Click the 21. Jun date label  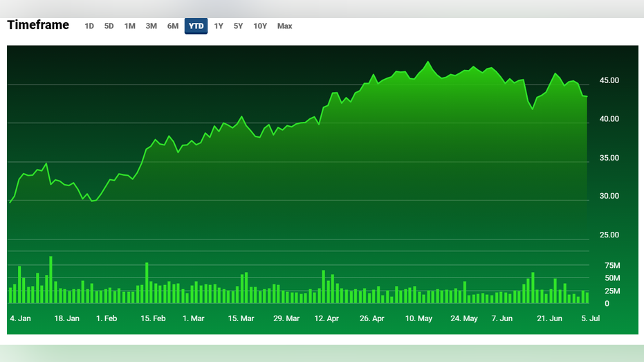pos(549,318)
